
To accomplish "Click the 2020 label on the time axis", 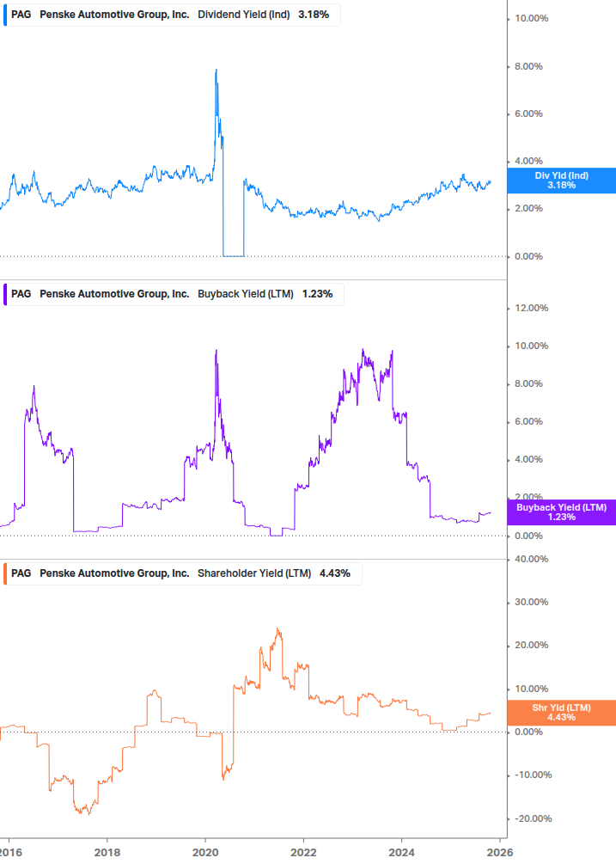I will 204,852.
